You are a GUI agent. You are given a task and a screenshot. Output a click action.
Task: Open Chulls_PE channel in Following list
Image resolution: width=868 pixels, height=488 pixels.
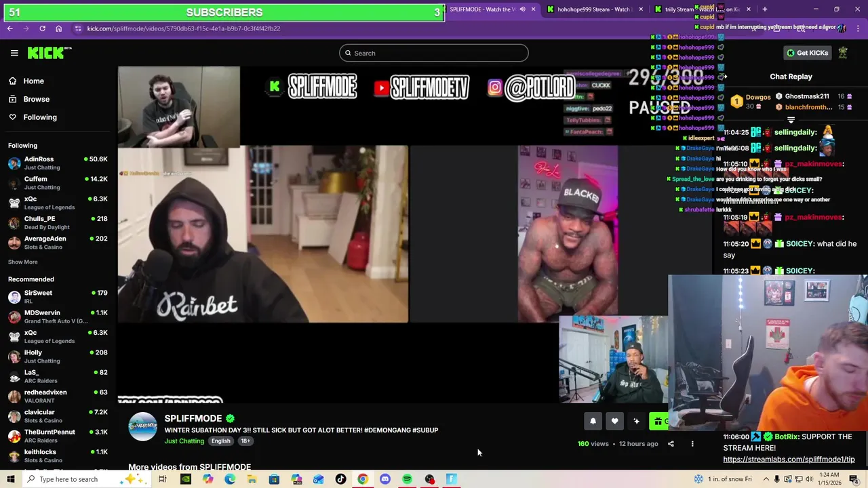pos(58,223)
